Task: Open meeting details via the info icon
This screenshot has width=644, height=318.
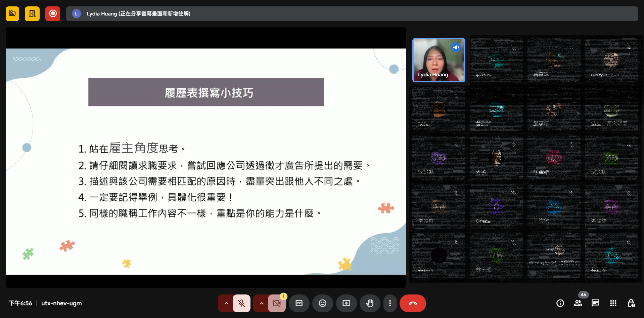Action: [560, 303]
